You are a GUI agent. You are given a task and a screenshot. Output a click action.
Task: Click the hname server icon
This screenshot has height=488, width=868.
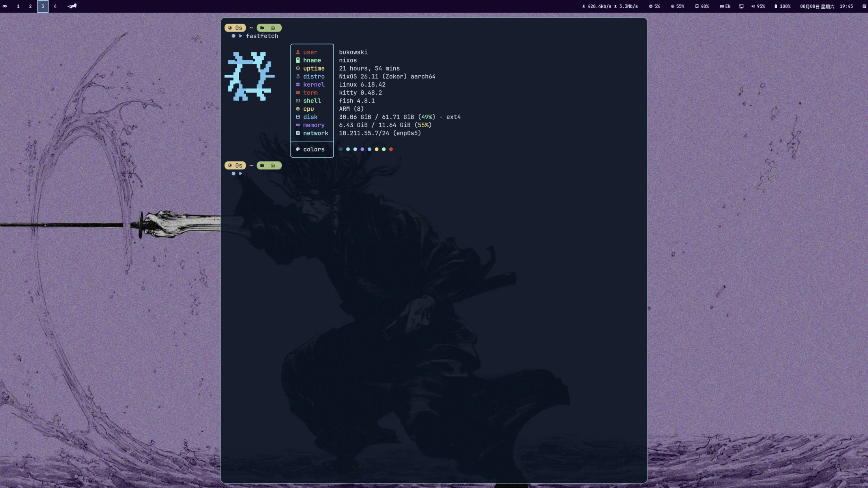298,60
